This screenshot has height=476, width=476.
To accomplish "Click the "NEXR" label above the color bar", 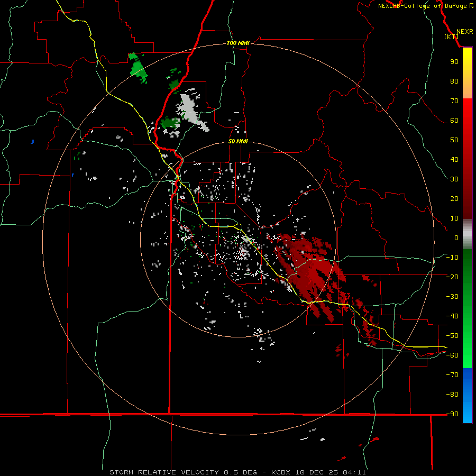I will 465,32.
